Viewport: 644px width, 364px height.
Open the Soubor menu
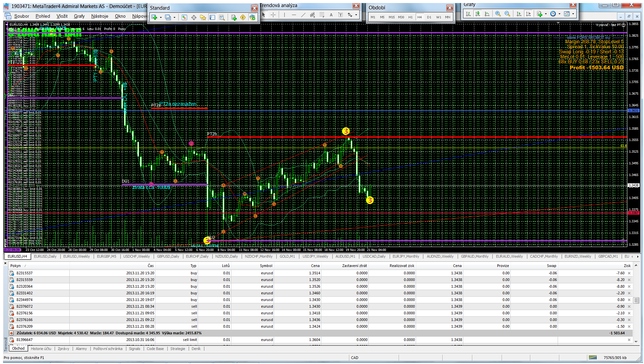tap(21, 16)
